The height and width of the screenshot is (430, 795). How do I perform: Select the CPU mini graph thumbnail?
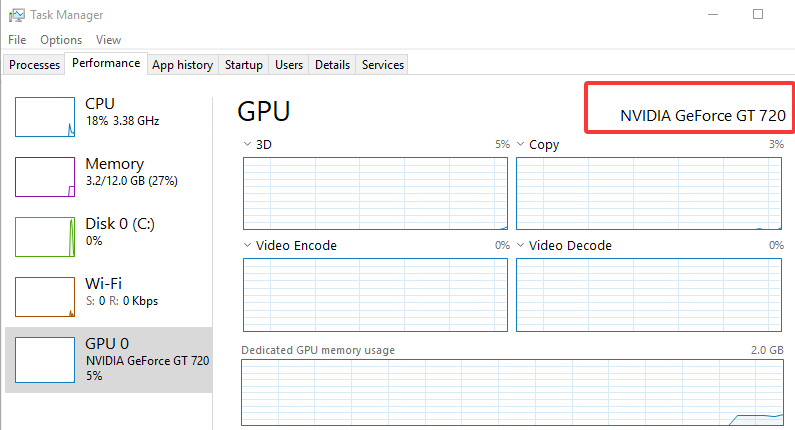coord(45,117)
